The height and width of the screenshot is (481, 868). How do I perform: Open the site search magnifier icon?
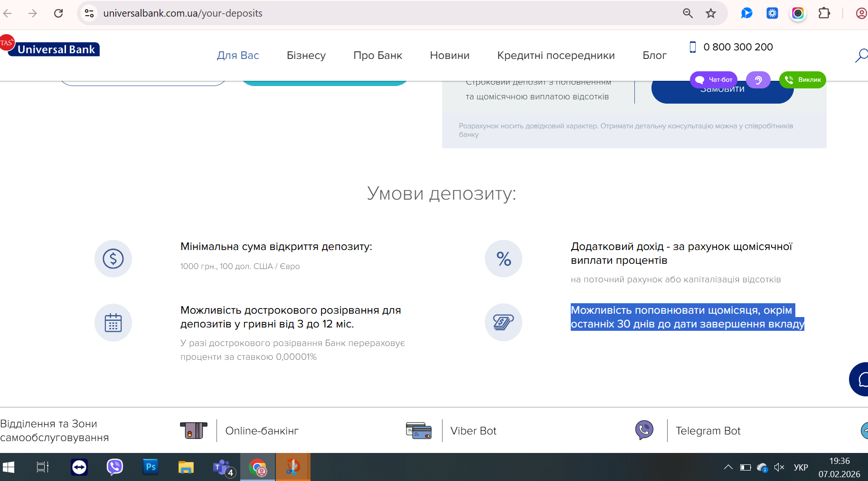coord(861,56)
